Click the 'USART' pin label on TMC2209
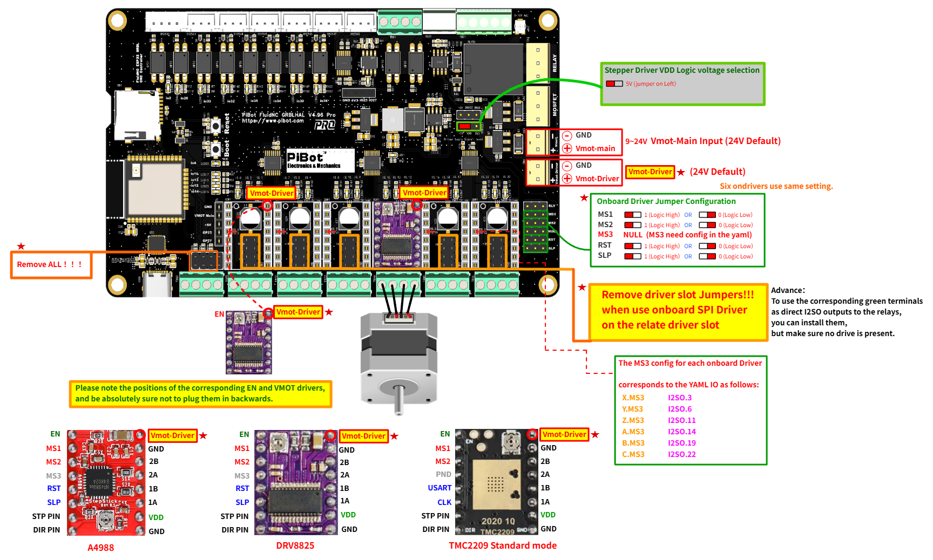933x560 pixels. (440, 488)
